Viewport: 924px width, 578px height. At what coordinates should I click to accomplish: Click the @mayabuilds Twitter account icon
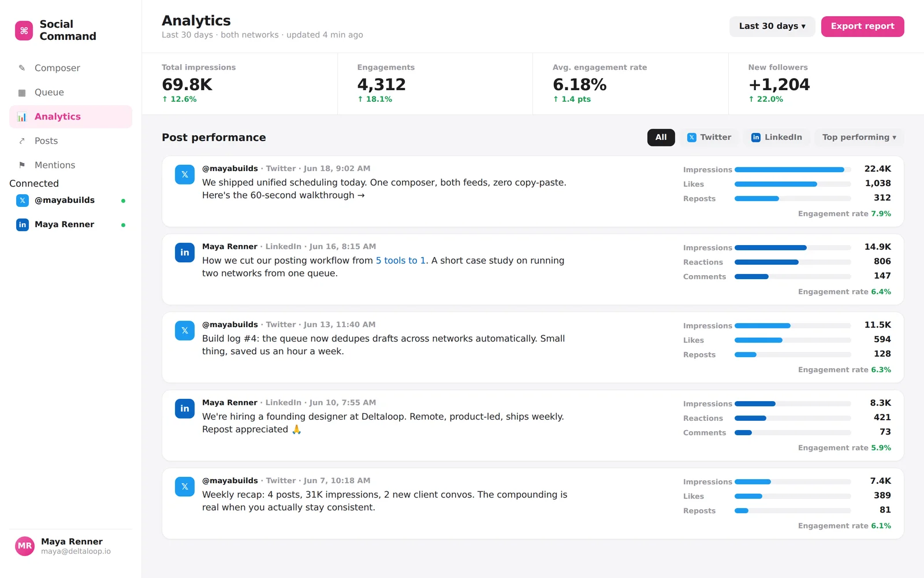[x=23, y=201]
